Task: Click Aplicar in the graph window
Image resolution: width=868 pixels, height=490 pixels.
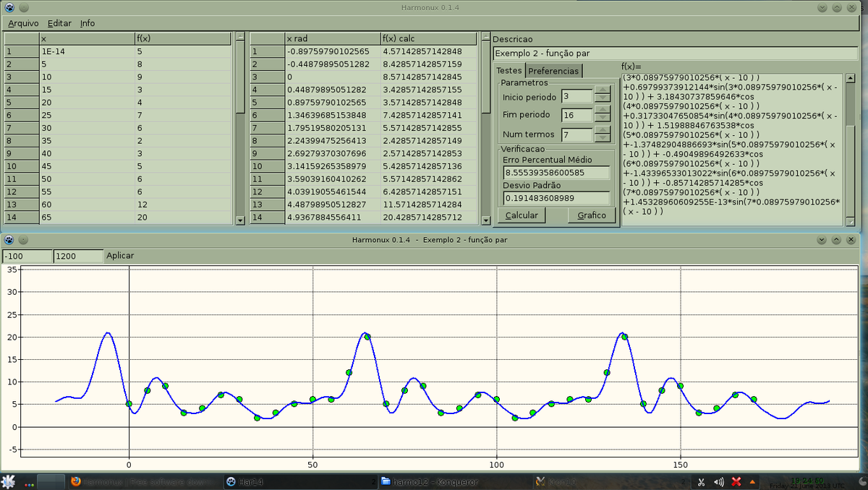Action: 119,254
